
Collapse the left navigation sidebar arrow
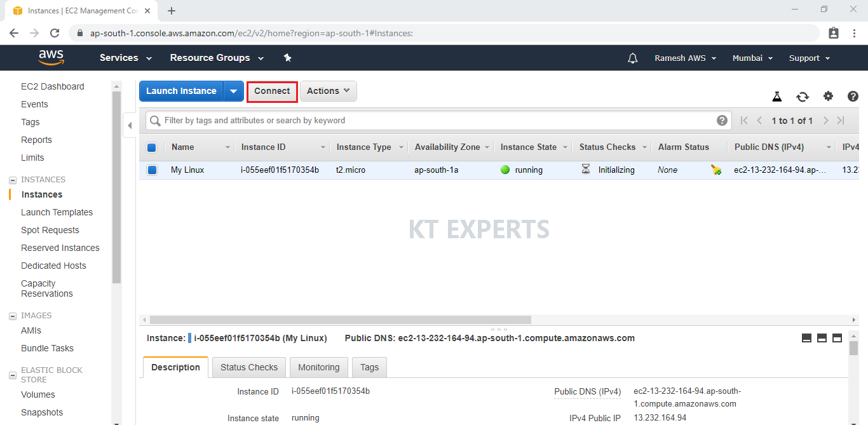(130, 125)
